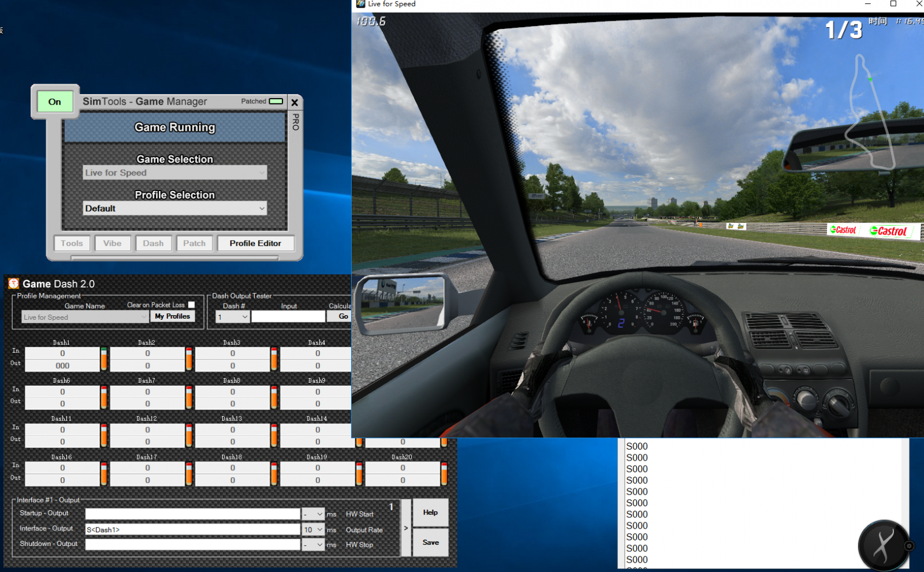Click the Dash12 In value field
The height and width of the screenshot is (572, 924).
(x=147, y=429)
